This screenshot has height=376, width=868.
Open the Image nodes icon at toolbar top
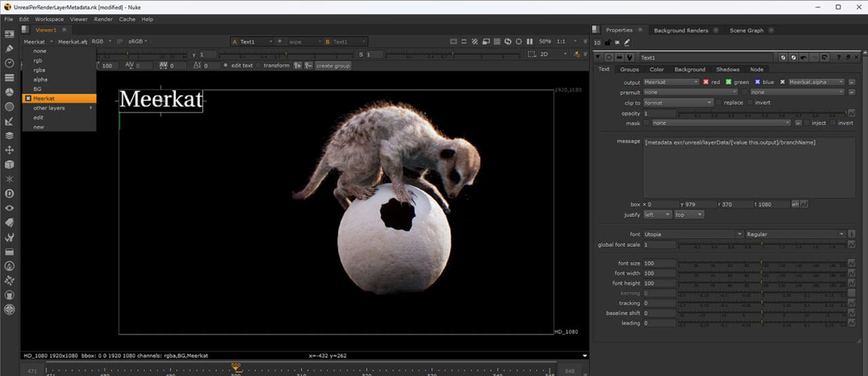tap(9, 34)
